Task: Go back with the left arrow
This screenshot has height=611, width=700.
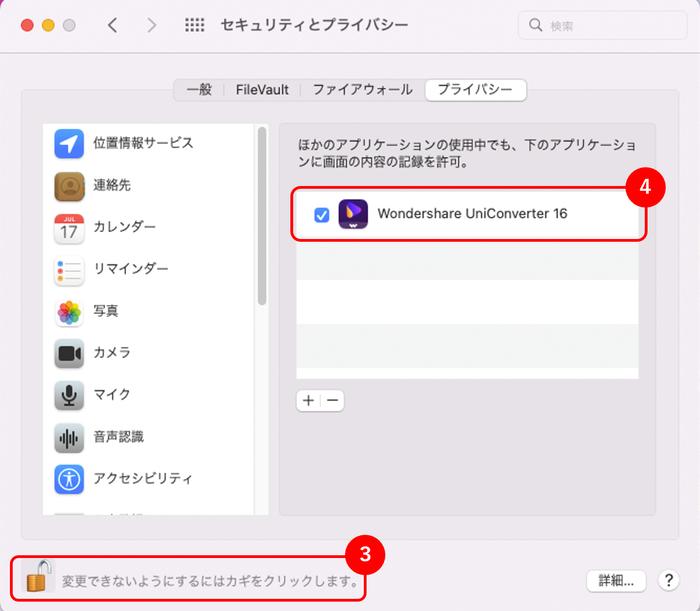Action: coord(112,25)
